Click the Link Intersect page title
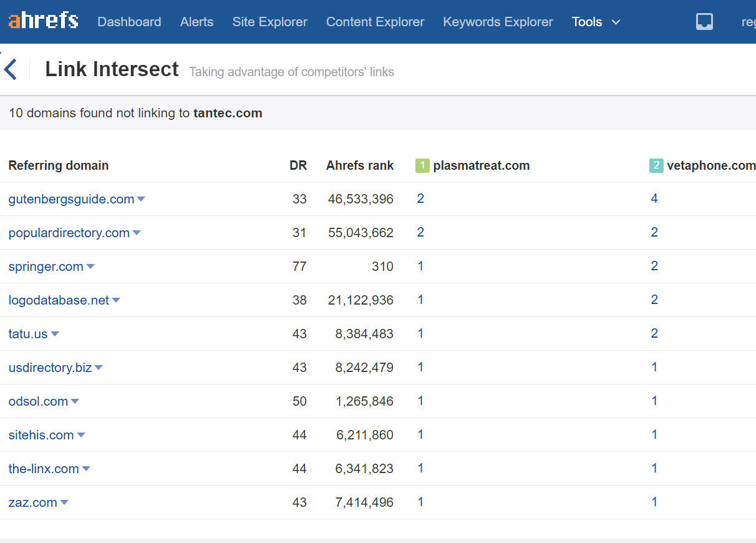This screenshot has width=756, height=543. 112,69
